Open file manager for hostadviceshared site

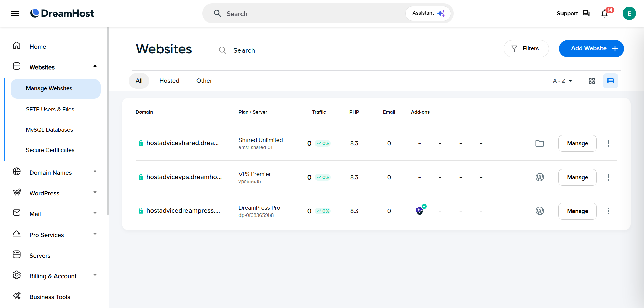tap(540, 143)
